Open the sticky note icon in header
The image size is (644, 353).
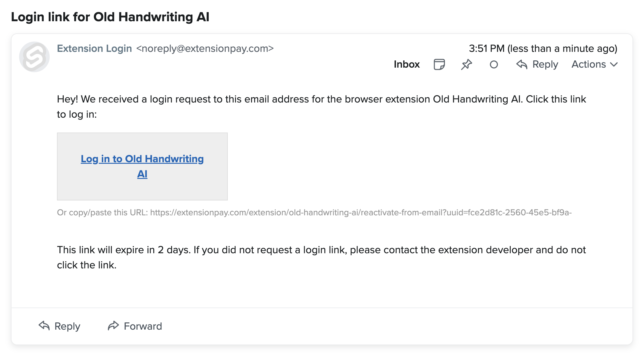[x=439, y=64]
